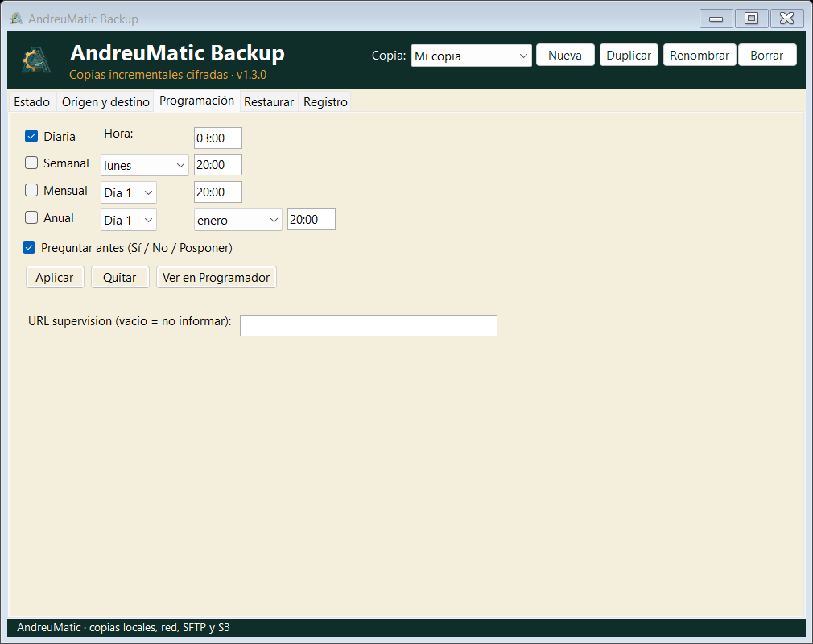Expand the month dropdown showing enero
This screenshot has height=644, width=813.
point(238,220)
